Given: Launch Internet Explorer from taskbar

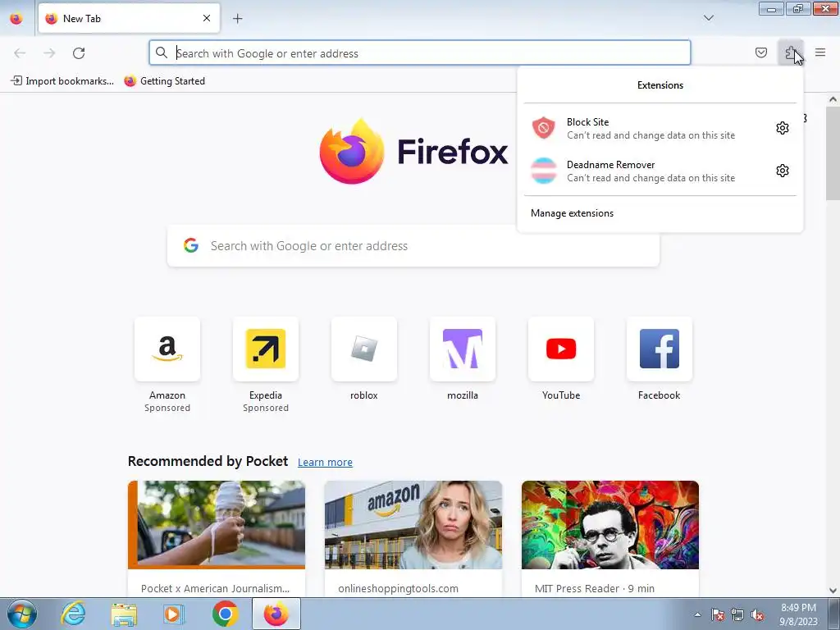Looking at the screenshot, I should pos(73,614).
